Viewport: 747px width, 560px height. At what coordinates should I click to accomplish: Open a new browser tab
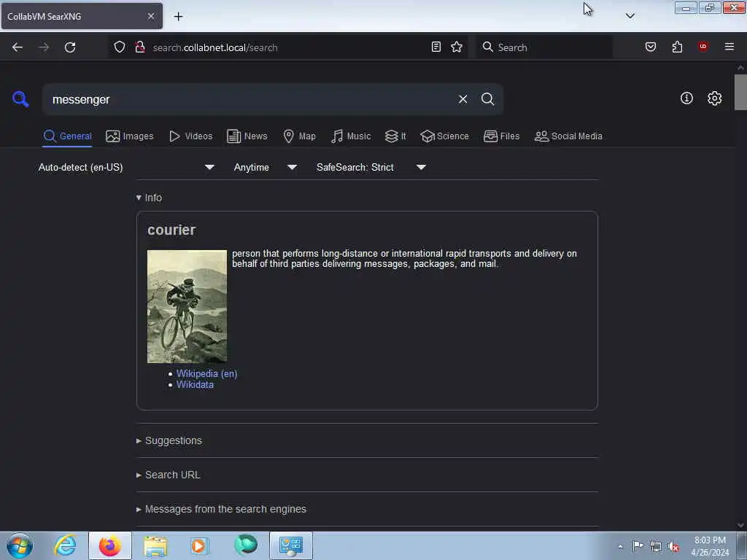178,17
